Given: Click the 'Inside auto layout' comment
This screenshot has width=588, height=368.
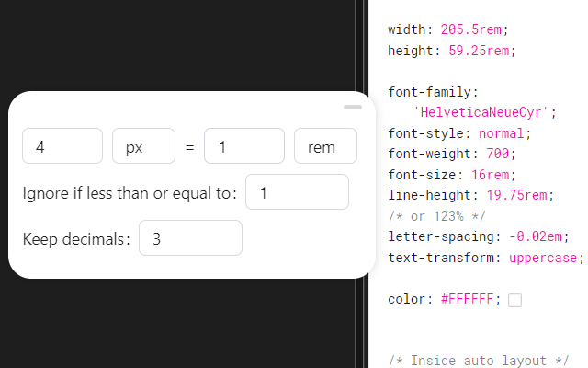Looking at the screenshot, I should [479, 360].
